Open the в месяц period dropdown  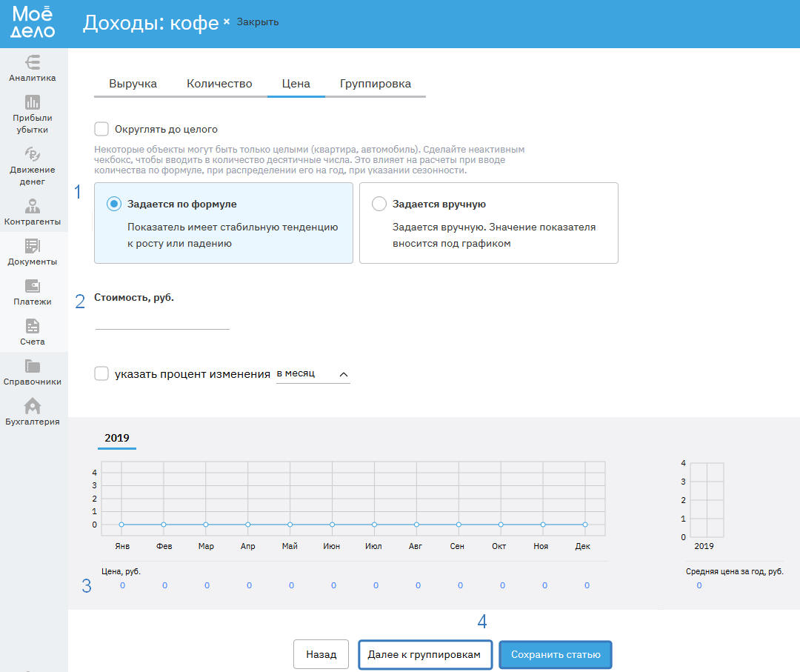[x=313, y=374]
